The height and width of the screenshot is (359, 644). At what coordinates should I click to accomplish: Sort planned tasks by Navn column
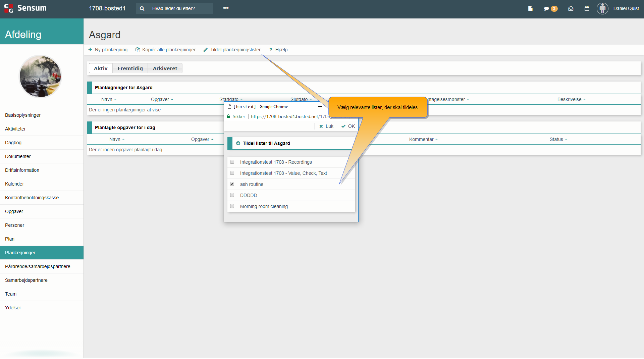click(x=117, y=139)
